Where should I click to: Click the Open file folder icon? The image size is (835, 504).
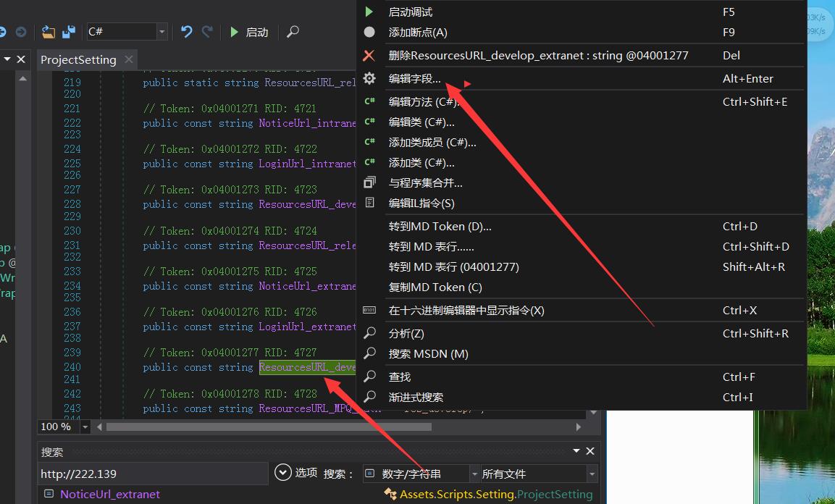pyautogui.click(x=49, y=32)
